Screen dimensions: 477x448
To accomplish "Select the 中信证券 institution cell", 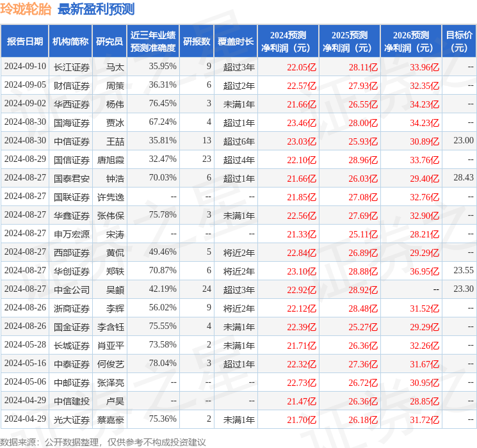I will point(72,141).
